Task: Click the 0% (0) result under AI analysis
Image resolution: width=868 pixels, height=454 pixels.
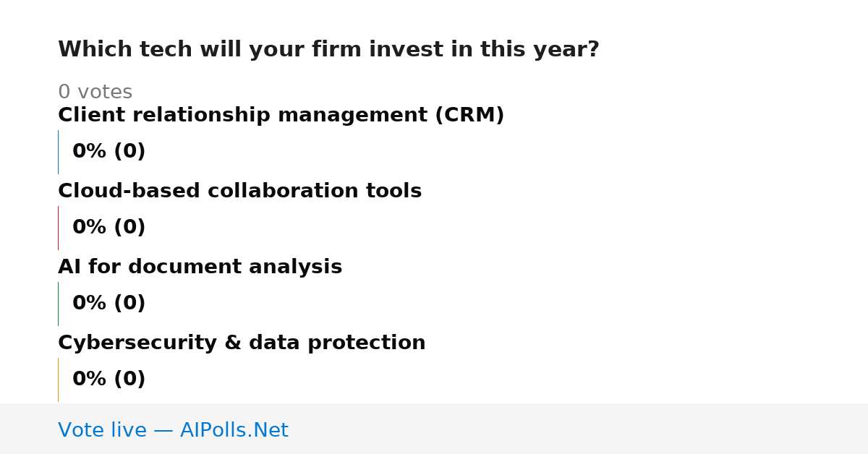Action: (x=109, y=304)
